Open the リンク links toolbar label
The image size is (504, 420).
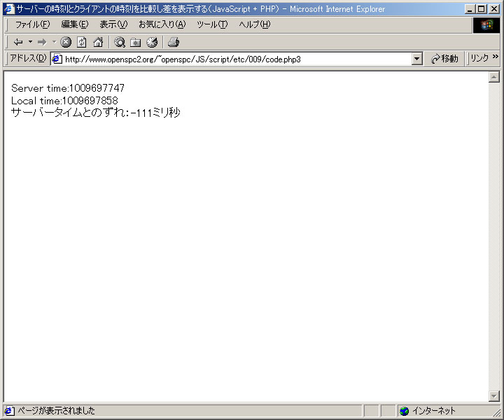point(479,58)
